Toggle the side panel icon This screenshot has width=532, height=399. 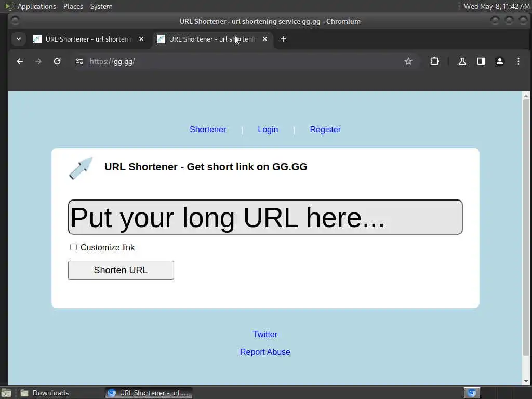click(x=481, y=61)
